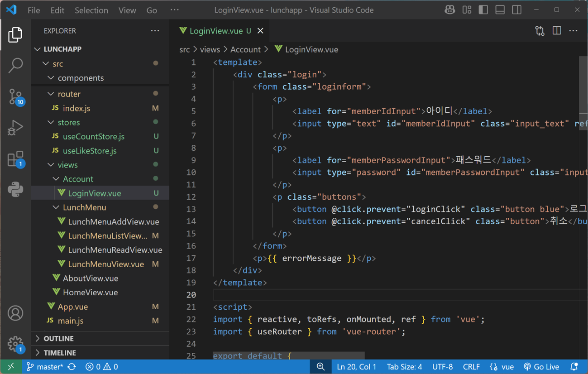Open the Copilot icon in title bar
The image size is (588, 374).
pyautogui.click(x=449, y=10)
